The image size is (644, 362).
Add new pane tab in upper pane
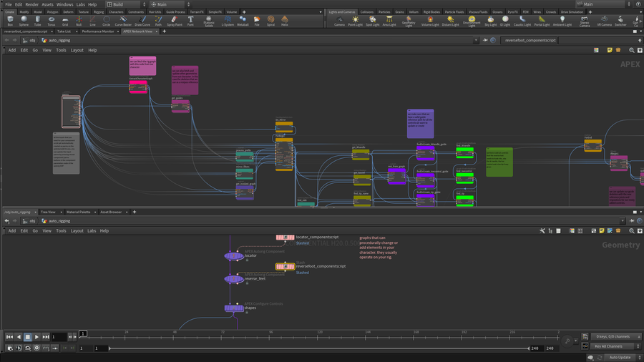[165, 31]
